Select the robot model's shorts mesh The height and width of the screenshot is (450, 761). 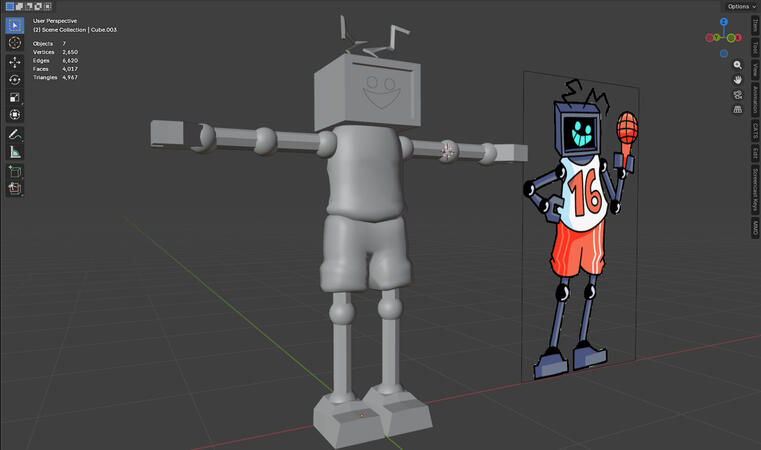[365, 253]
